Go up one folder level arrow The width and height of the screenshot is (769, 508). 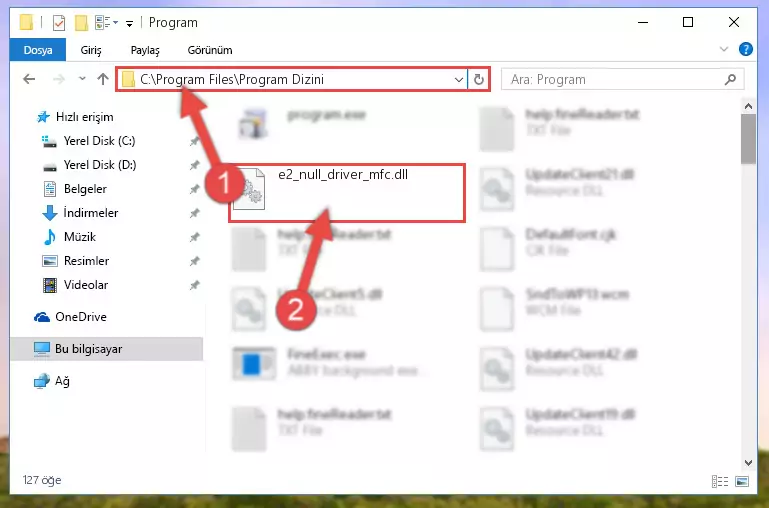(103, 79)
